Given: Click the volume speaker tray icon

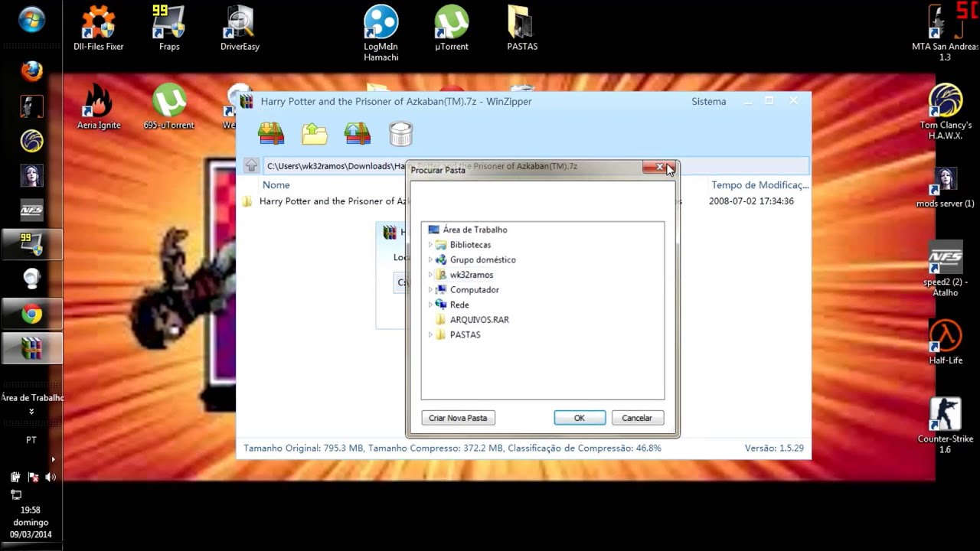Looking at the screenshot, I should 51,477.
